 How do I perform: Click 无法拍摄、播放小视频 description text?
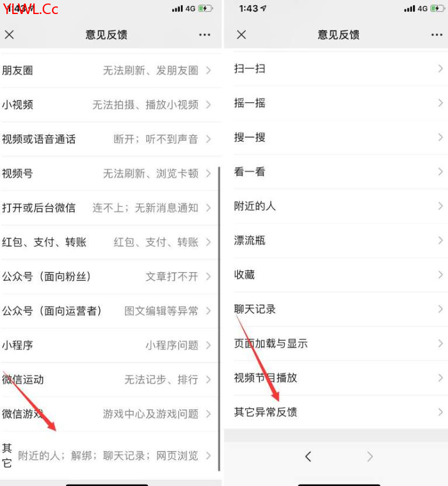tap(145, 105)
